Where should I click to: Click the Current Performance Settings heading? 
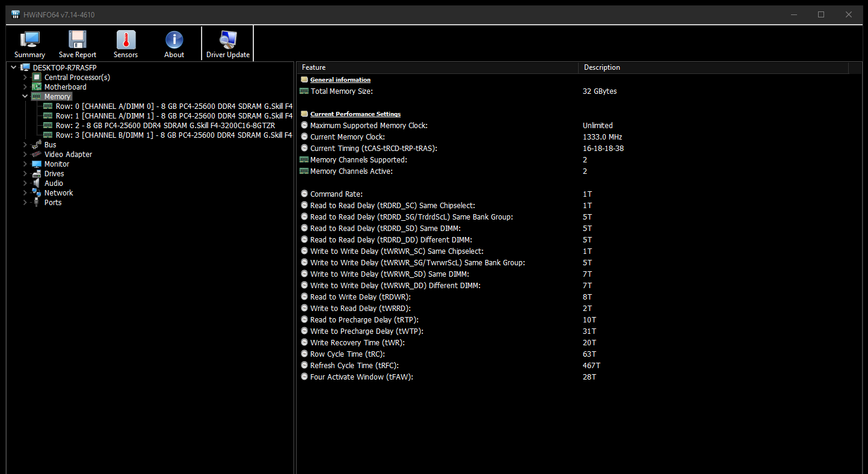pyautogui.click(x=356, y=114)
